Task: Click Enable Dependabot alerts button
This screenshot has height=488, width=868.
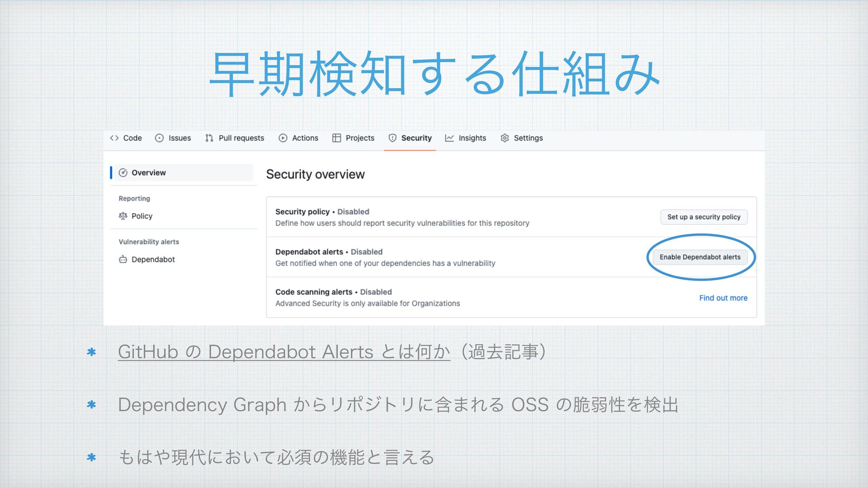Action: [x=700, y=257]
